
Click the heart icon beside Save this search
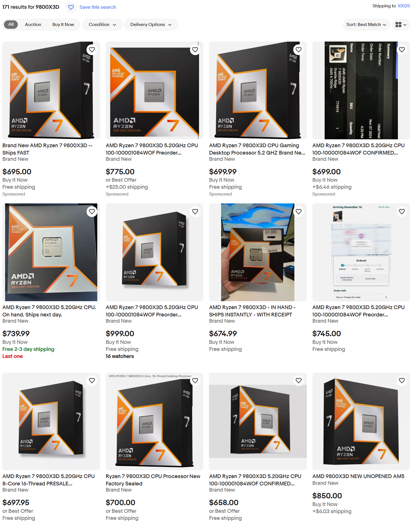click(x=71, y=7)
